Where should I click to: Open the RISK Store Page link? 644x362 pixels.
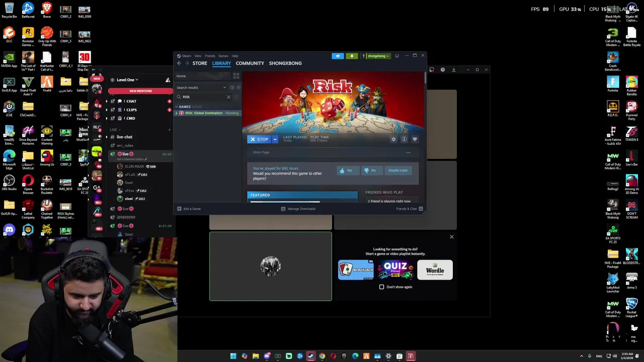coord(261,152)
